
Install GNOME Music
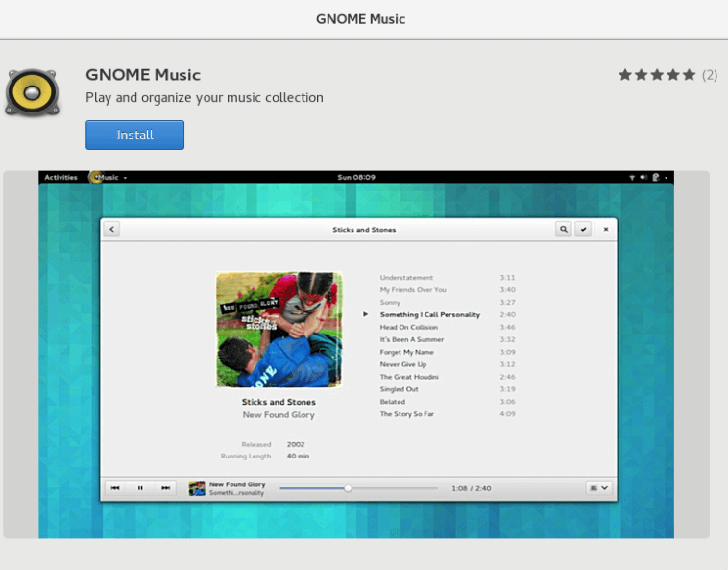point(134,136)
